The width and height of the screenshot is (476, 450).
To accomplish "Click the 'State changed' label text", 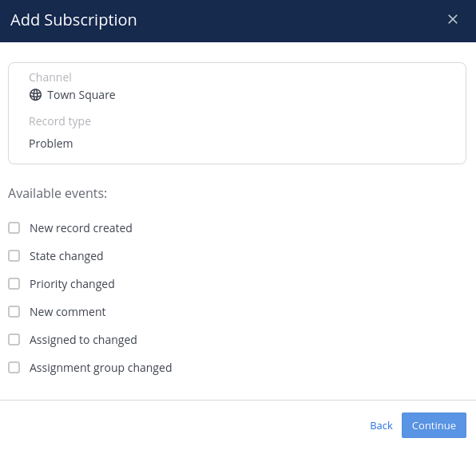I will [x=66, y=256].
